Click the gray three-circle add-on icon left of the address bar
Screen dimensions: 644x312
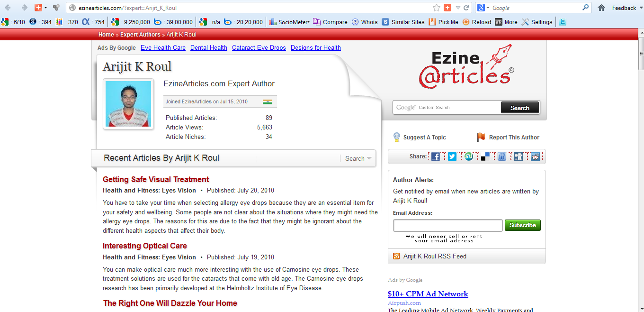pos(56,8)
